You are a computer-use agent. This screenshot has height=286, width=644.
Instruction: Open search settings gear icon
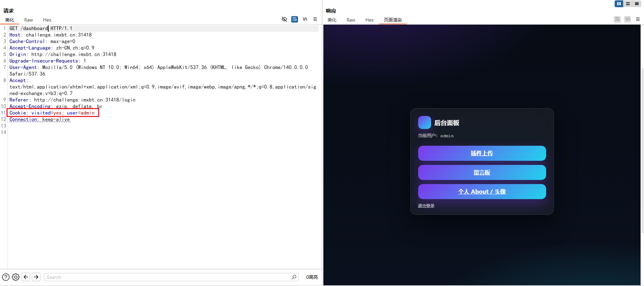[16, 277]
